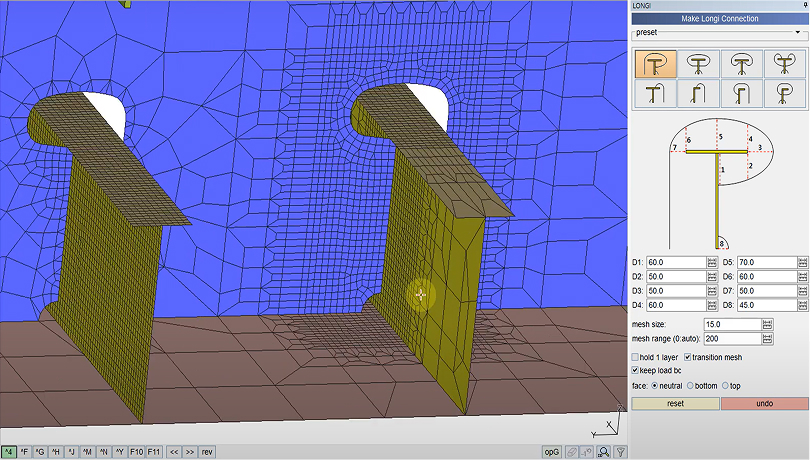The height and width of the screenshot is (460, 810).
Task: Toggle the keep load bc checkbox
Action: click(x=636, y=370)
